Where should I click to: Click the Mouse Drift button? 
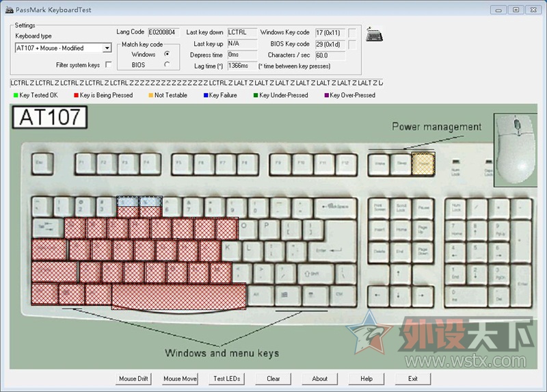(x=133, y=379)
